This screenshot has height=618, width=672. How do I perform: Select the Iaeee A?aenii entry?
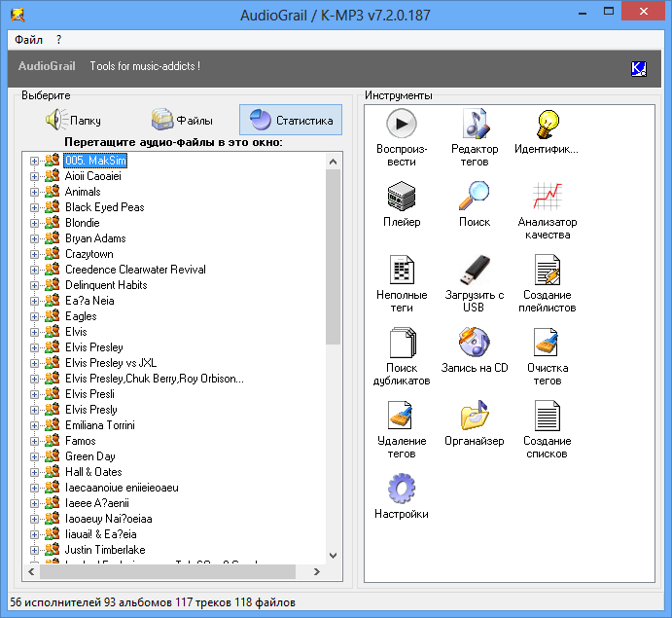pyautogui.click(x=97, y=503)
